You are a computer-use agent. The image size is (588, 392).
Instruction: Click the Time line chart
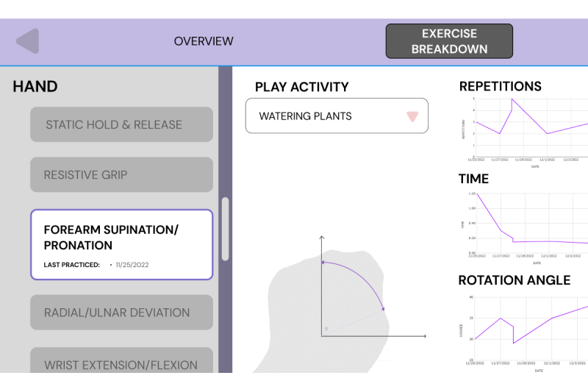tap(525, 228)
